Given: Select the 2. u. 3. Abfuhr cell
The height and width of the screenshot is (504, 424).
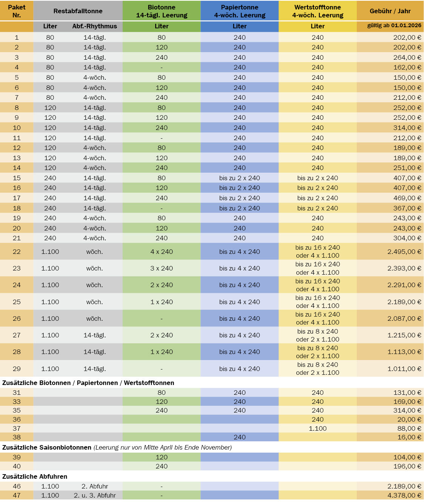Looking at the screenshot, I should pyautogui.click(x=94, y=495).
